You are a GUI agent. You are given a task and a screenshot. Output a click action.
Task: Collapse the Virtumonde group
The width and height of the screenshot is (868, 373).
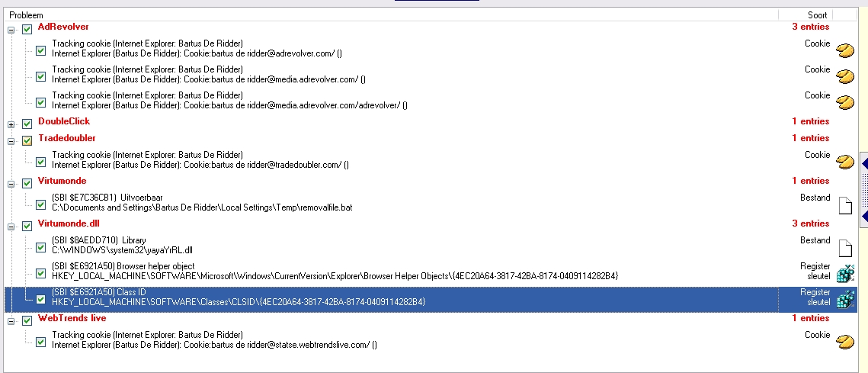[x=11, y=184]
